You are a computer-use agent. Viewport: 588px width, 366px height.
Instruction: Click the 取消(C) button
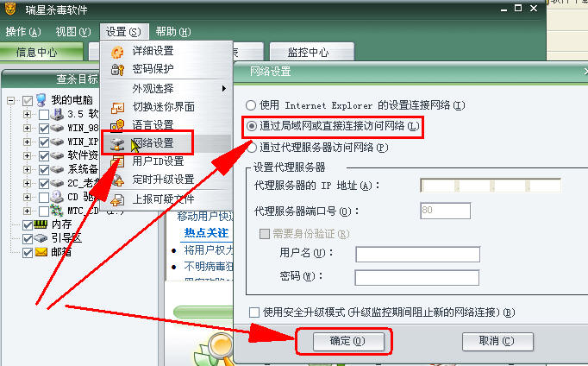click(x=497, y=341)
